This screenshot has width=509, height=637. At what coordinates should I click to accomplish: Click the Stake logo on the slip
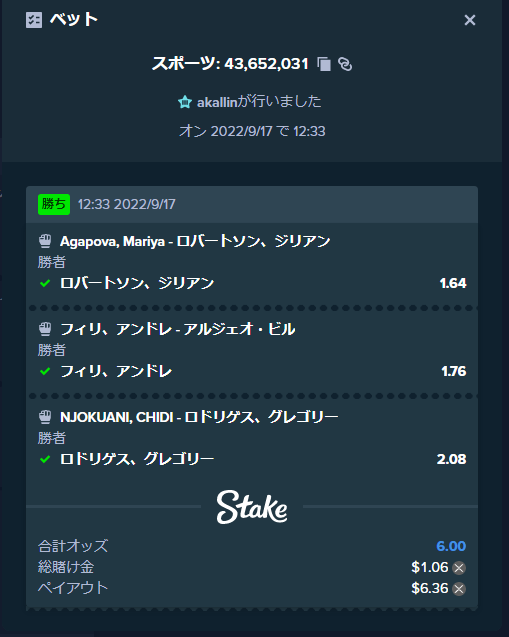pos(252,507)
